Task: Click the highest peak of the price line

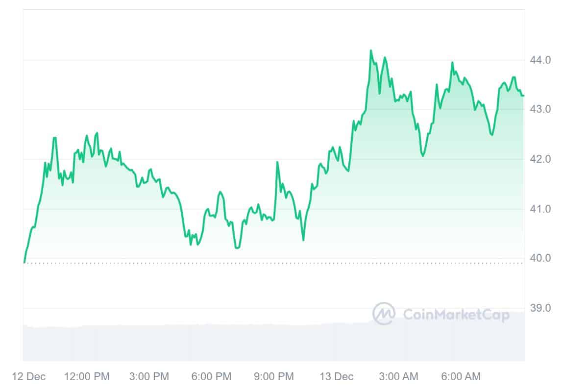Action: click(370, 50)
